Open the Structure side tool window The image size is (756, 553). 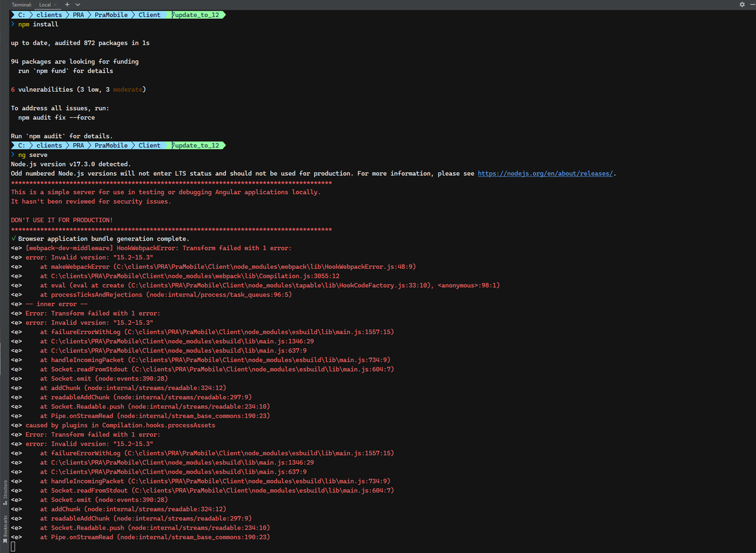pyautogui.click(x=5, y=491)
